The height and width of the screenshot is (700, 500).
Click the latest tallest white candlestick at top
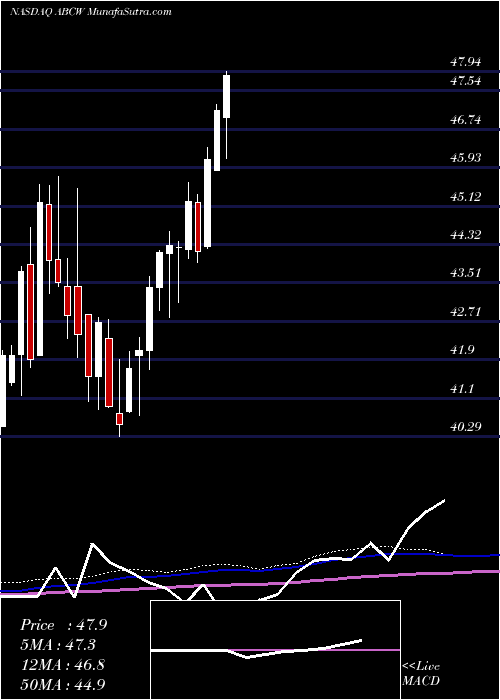(x=227, y=96)
